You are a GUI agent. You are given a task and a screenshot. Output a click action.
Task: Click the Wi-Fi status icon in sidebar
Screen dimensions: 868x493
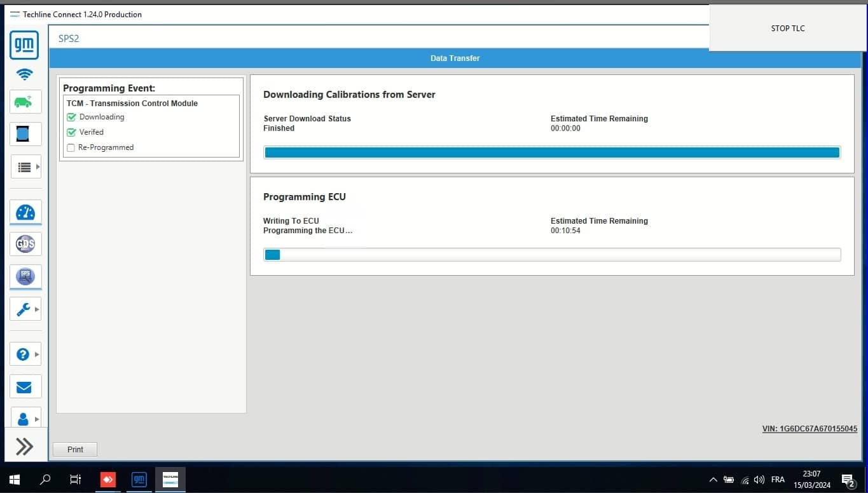(x=25, y=74)
